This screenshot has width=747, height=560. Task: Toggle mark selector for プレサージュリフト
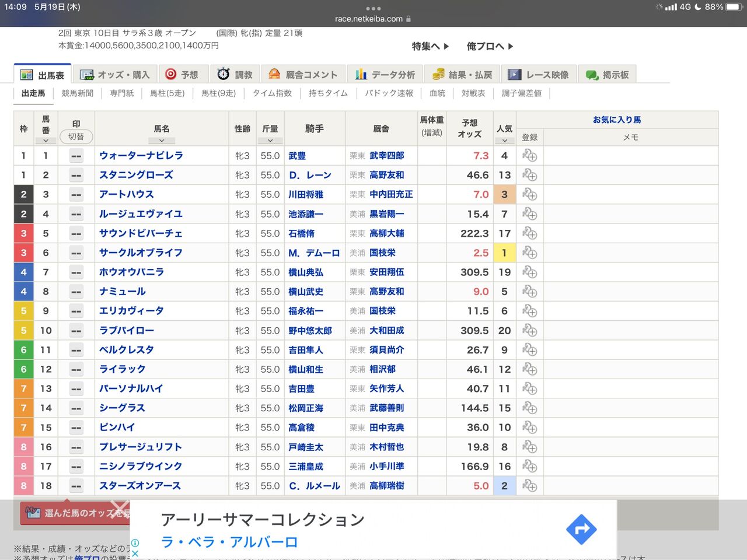click(x=76, y=447)
